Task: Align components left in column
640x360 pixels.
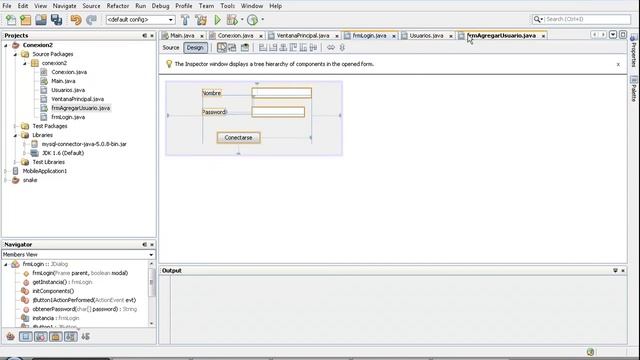Action: point(263,48)
